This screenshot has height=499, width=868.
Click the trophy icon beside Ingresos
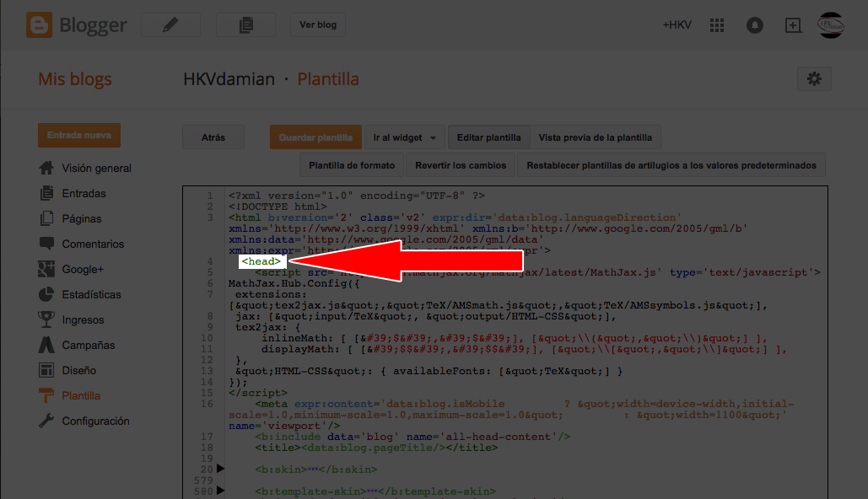[46, 319]
